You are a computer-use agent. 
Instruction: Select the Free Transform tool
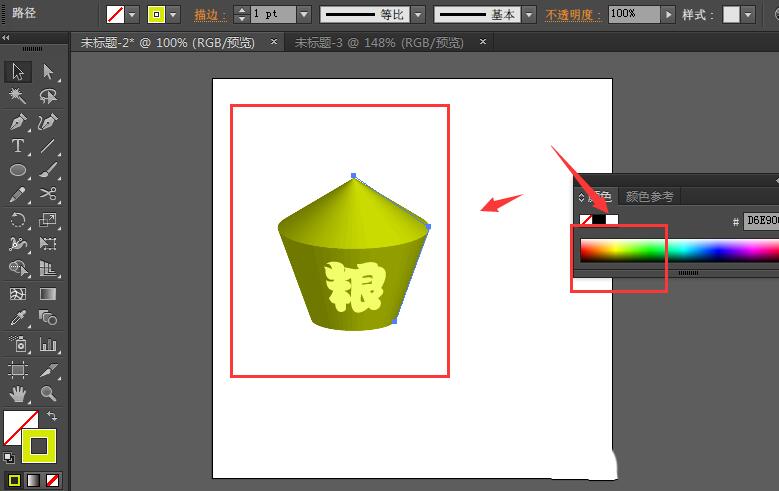(x=48, y=244)
